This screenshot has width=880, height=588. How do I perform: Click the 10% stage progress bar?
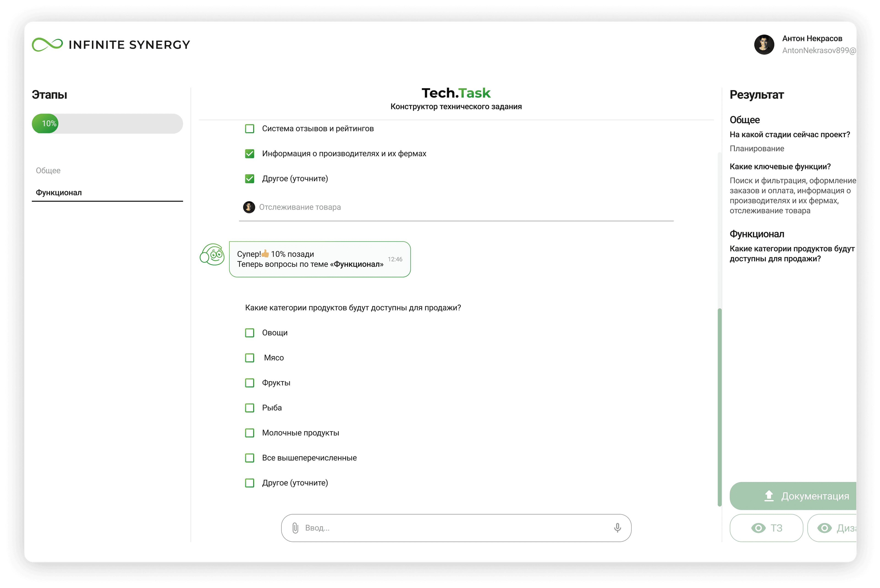point(107,124)
